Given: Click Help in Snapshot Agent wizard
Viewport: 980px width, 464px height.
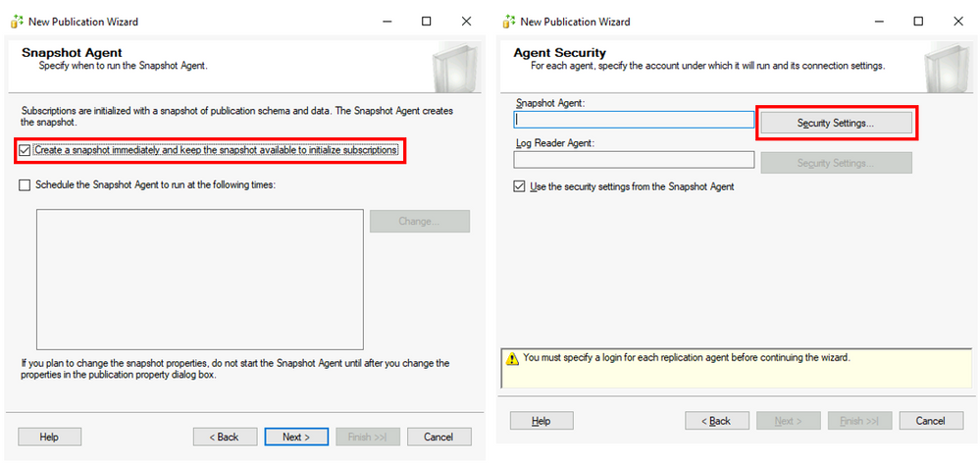Looking at the screenshot, I should [49, 437].
